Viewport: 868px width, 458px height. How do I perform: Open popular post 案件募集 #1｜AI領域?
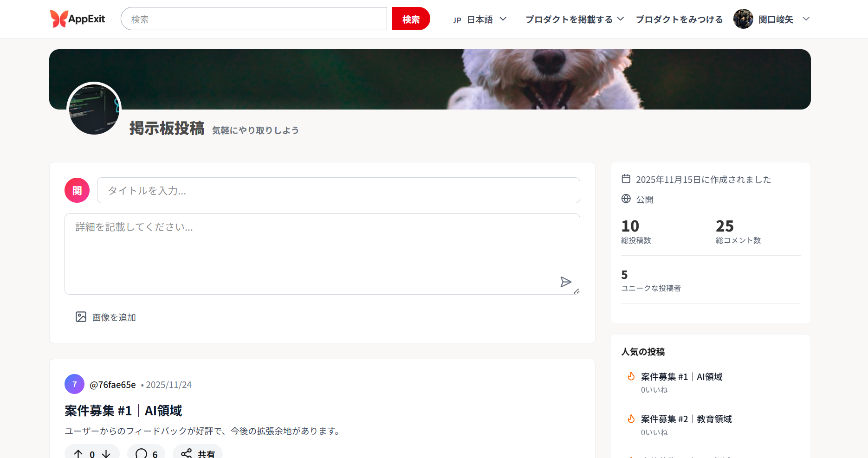tap(681, 377)
